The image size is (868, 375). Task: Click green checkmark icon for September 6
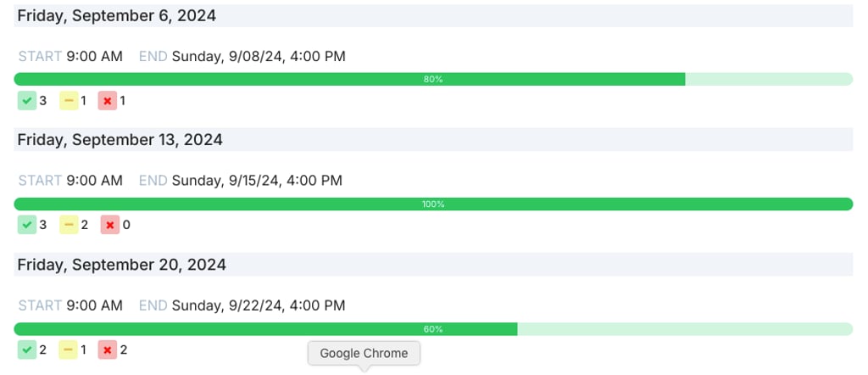click(26, 101)
